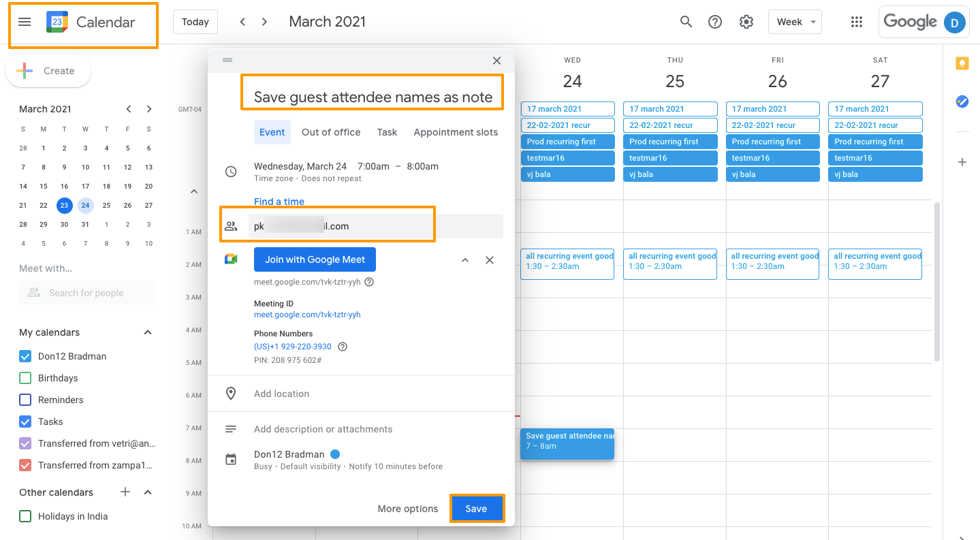This screenshot has height=540, width=980.
Task: Open the settings gear menu
Action: tap(746, 22)
